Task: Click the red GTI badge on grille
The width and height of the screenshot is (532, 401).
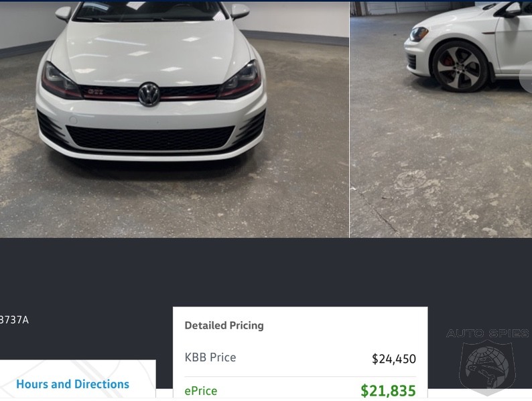Action: pos(95,91)
